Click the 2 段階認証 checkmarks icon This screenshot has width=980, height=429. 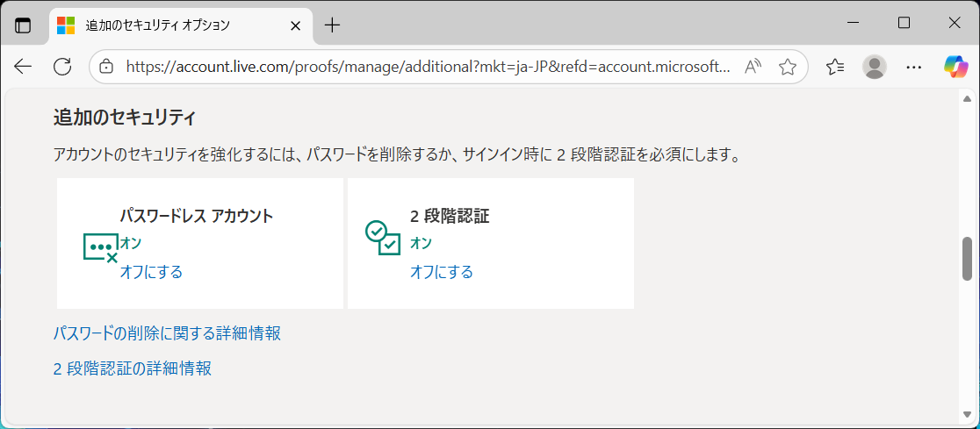(383, 238)
